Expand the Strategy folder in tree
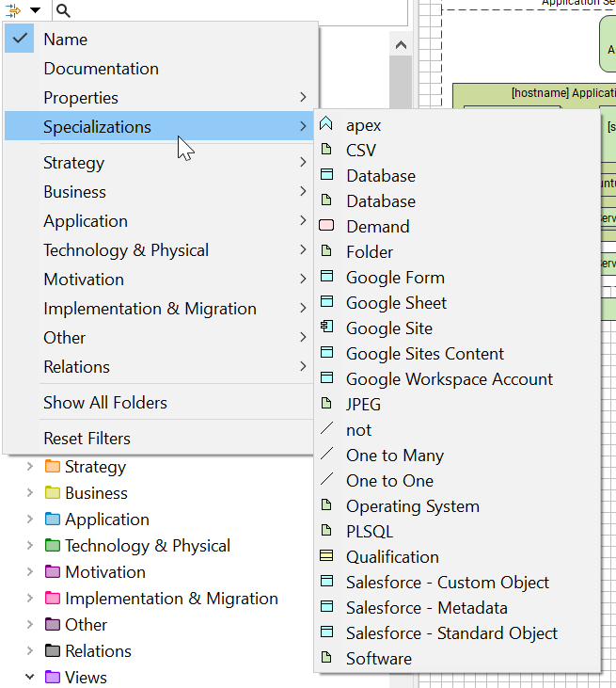The width and height of the screenshot is (616, 688). pyautogui.click(x=30, y=467)
